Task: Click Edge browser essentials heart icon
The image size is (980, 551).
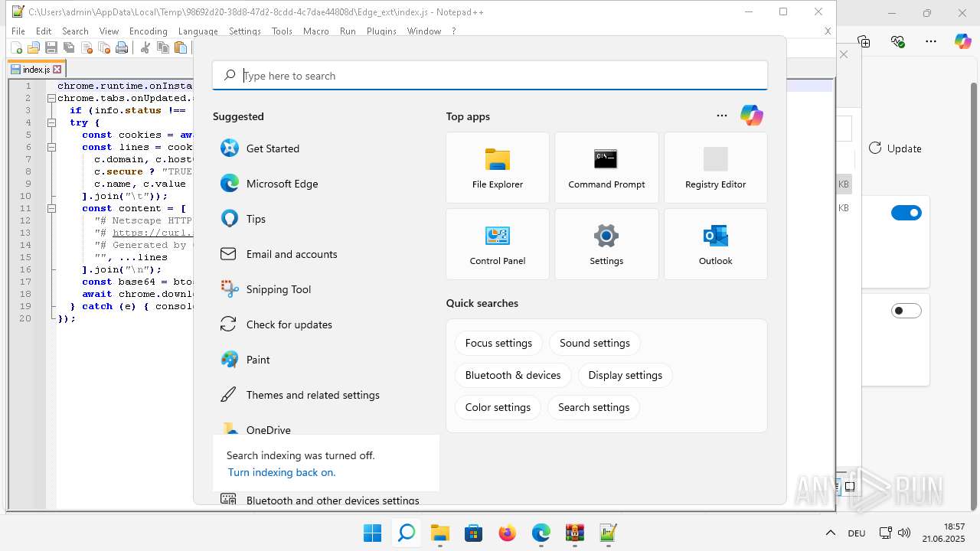Action: [x=898, y=41]
